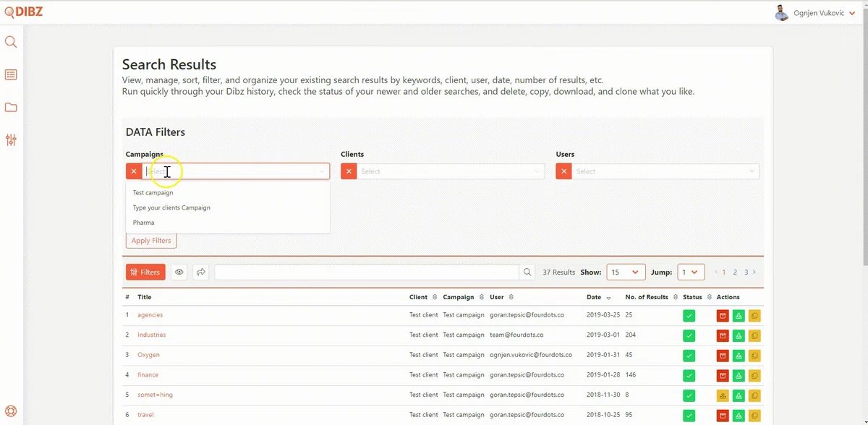This screenshot has width=868, height=425.
Task: Collapse the Campaigns dropdown arrow
Action: [x=322, y=171]
